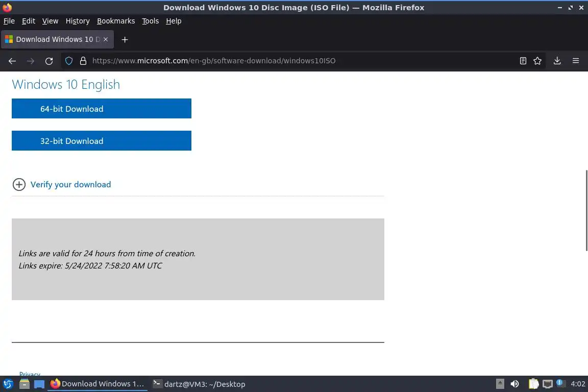This screenshot has height=392, width=588.
Task: Maximize the Firefox window
Action: pyautogui.click(x=571, y=8)
